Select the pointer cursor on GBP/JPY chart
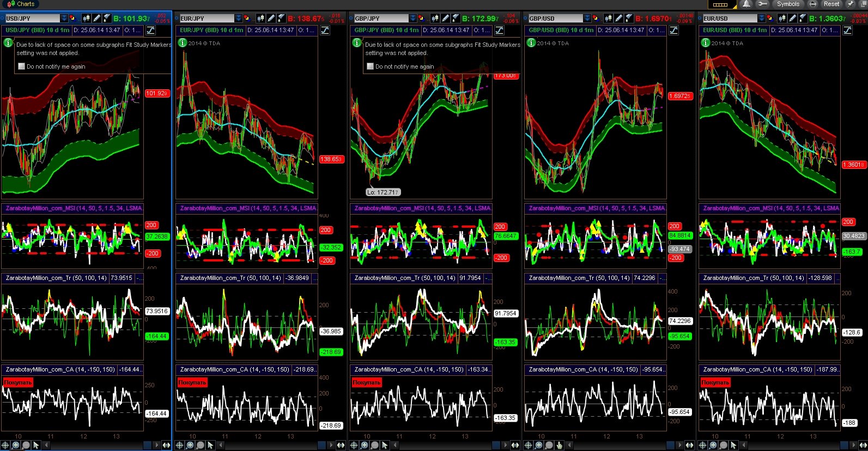This screenshot has height=451, width=868. tap(385, 446)
